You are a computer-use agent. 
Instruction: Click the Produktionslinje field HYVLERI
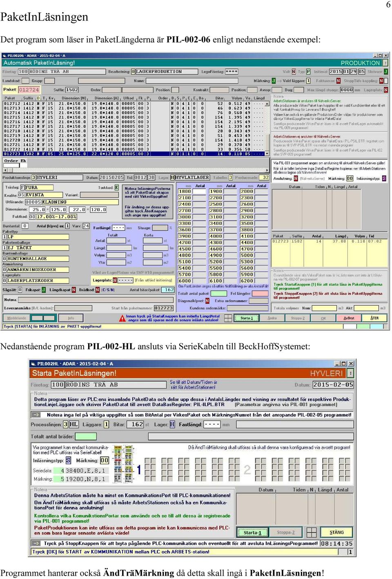pos(60,178)
